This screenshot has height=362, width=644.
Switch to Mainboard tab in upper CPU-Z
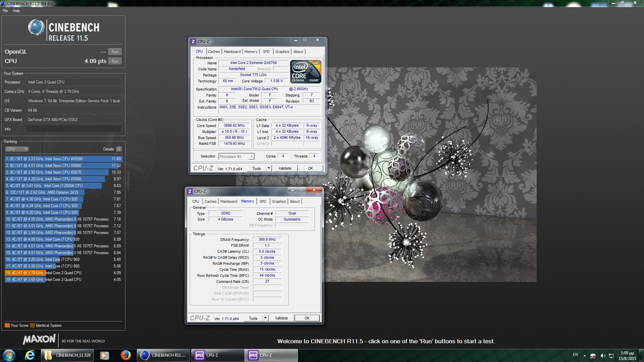point(232,52)
